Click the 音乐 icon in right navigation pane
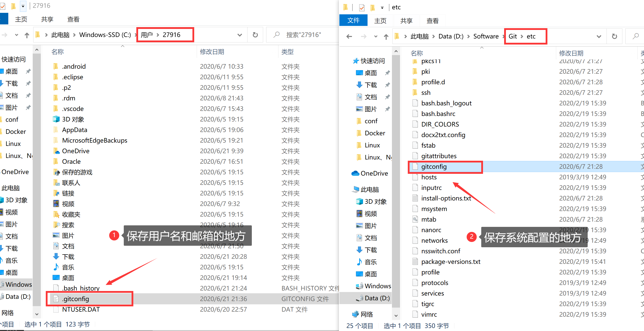644x331 pixels. pyautogui.click(x=359, y=262)
